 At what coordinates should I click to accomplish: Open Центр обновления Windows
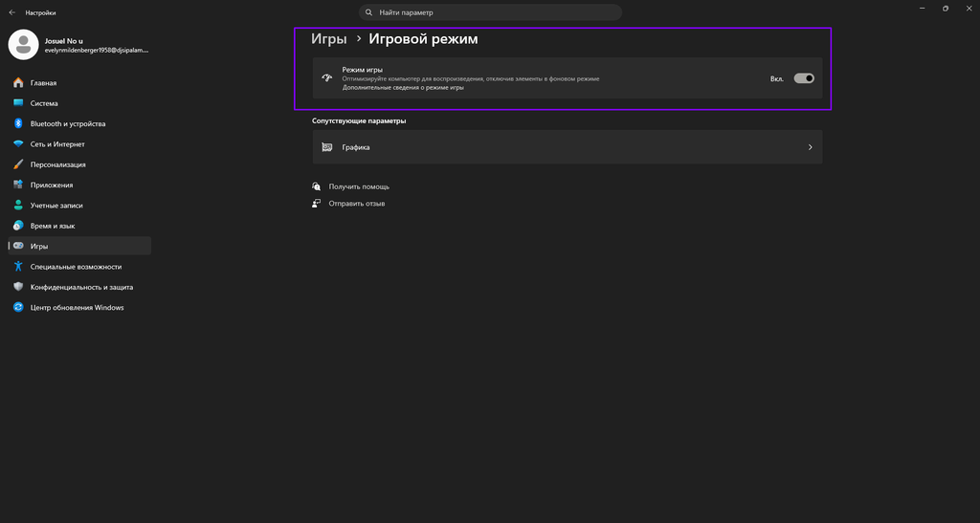[79, 307]
